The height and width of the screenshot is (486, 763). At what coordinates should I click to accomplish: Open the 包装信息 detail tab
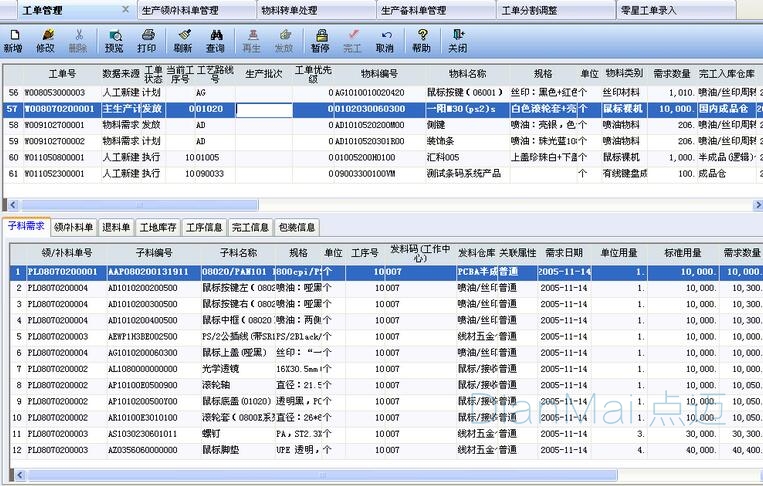pyautogui.click(x=297, y=227)
